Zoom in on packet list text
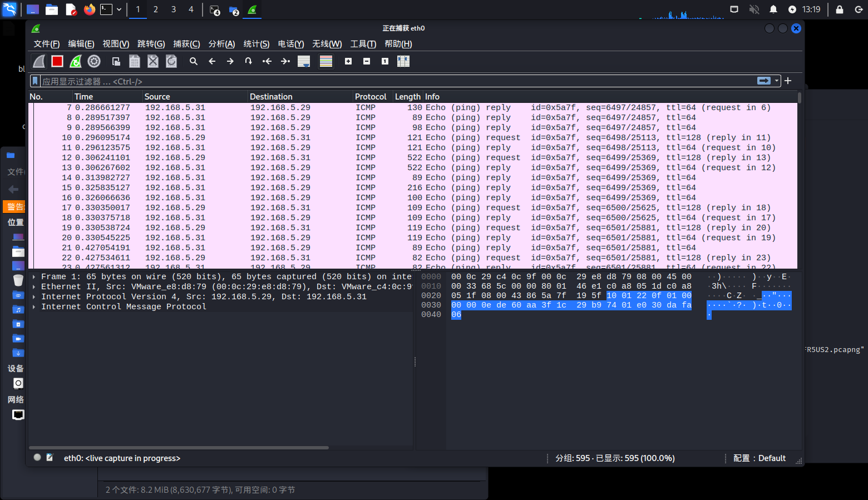868x500 pixels. point(348,61)
